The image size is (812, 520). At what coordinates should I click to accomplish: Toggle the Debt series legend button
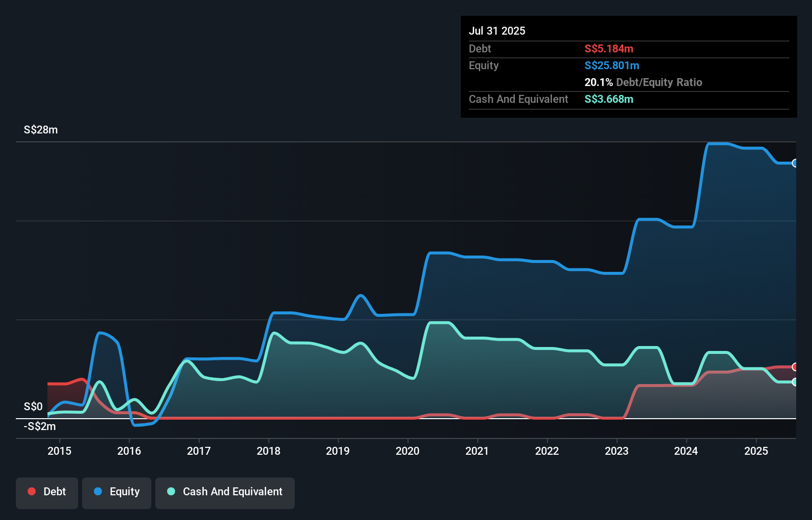47,493
